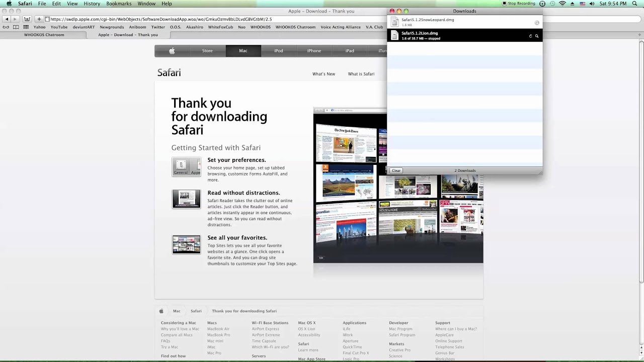644x362 pixels.
Task: Open Top Sites grid icon in bookmarks bar
Action: 26,27
